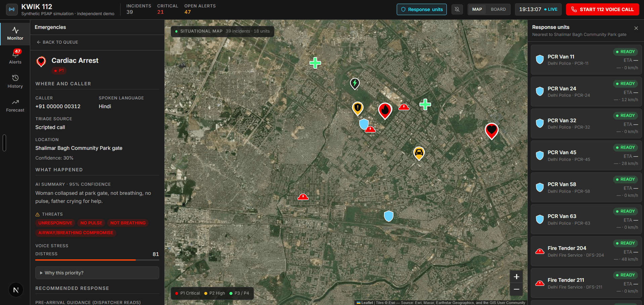Click the lightning bolt incident marker
644x305 pixels.
click(355, 84)
